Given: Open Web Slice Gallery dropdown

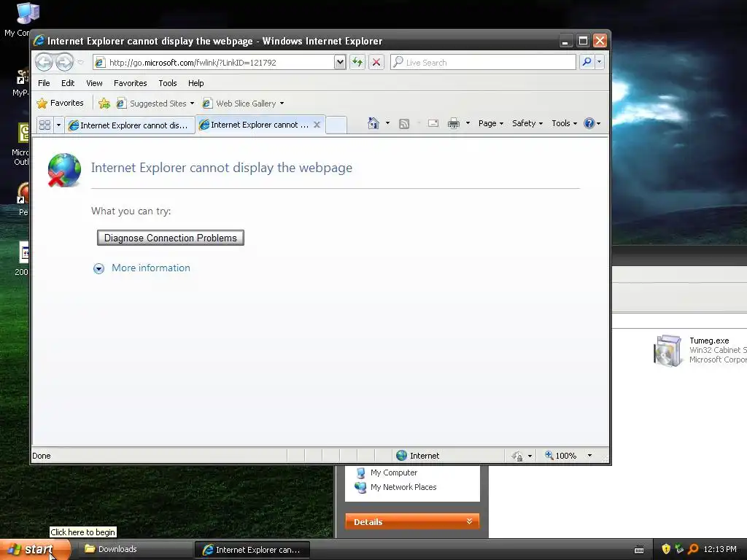Looking at the screenshot, I should point(243,104).
